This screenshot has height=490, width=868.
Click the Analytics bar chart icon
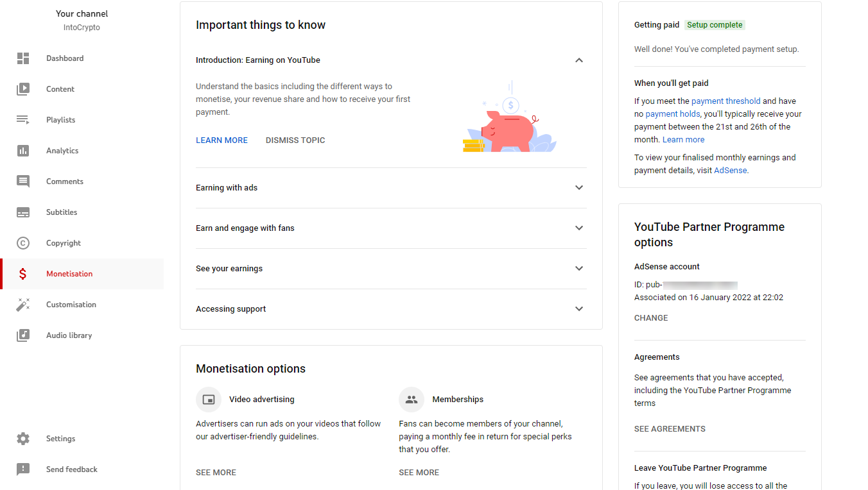[x=23, y=151]
